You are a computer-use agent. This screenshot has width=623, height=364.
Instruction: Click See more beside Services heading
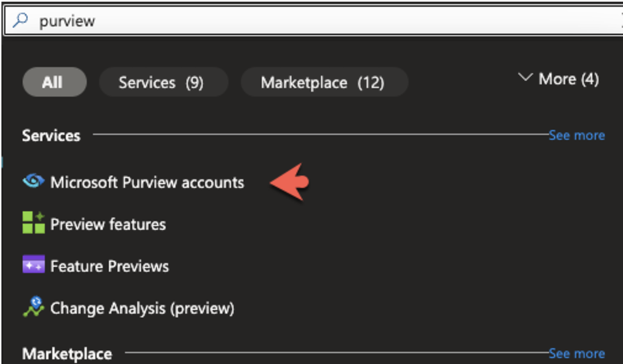pyautogui.click(x=576, y=136)
